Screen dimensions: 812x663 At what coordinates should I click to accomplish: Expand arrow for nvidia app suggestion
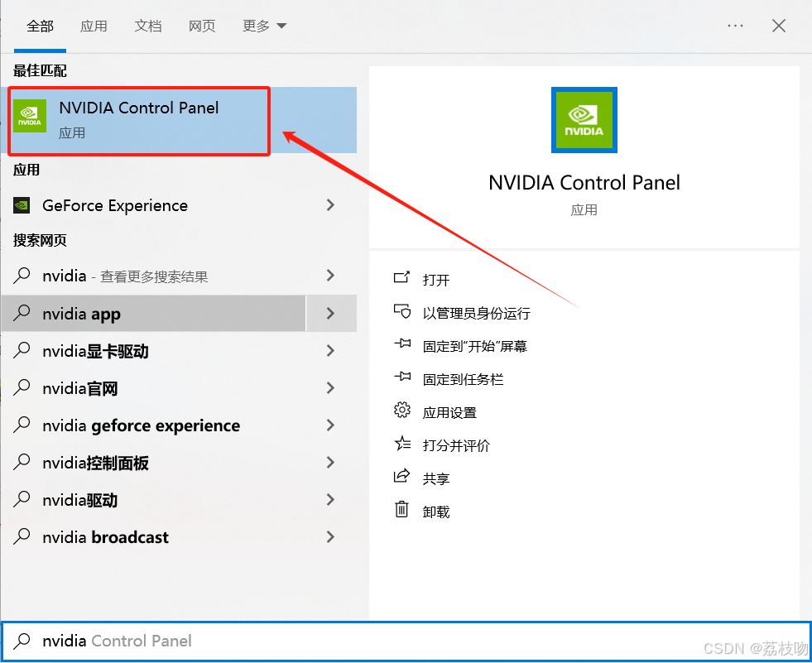click(x=330, y=313)
